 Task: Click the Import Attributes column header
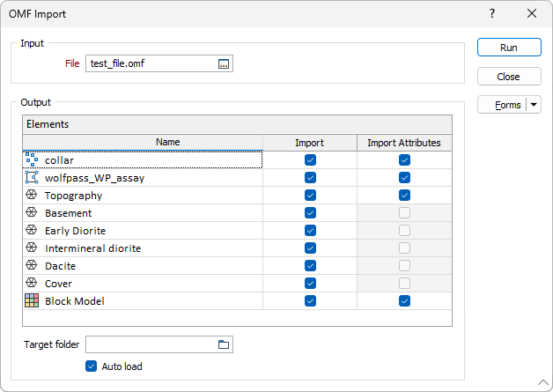tap(404, 143)
